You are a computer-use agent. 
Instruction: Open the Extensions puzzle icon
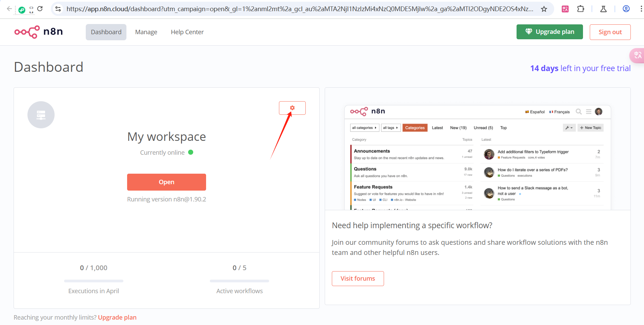(581, 9)
